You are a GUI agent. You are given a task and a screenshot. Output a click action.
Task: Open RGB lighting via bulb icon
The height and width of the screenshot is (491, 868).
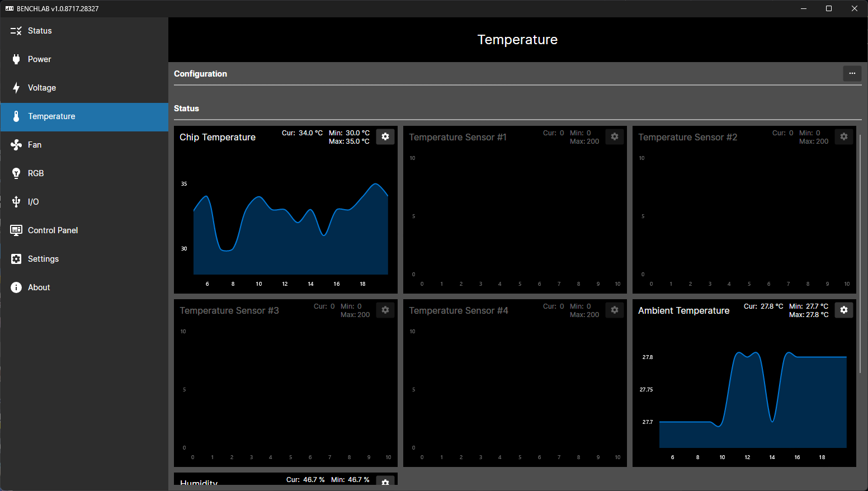(x=16, y=173)
